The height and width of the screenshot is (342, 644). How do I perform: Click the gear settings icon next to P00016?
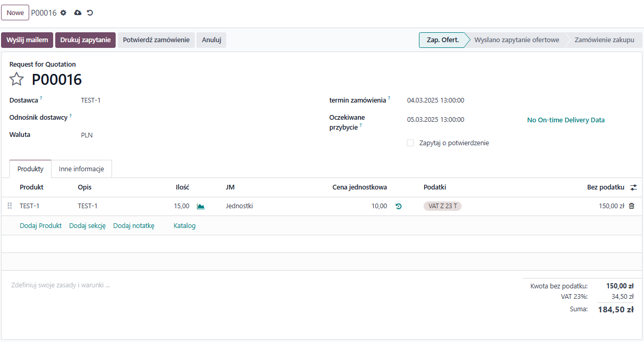click(x=64, y=12)
